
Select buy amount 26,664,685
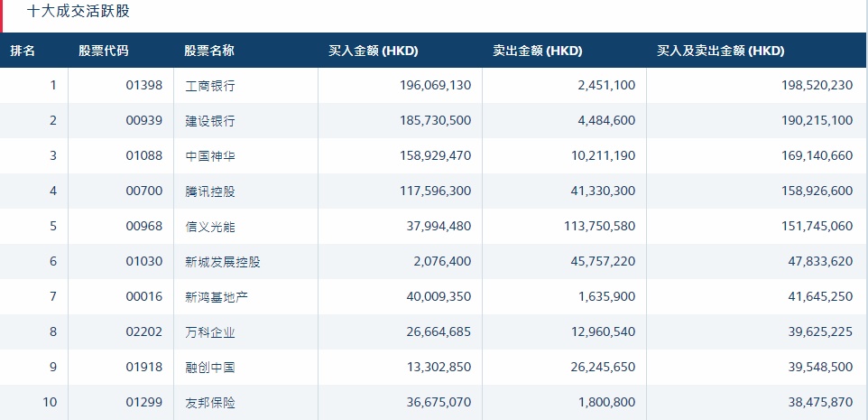438,331
